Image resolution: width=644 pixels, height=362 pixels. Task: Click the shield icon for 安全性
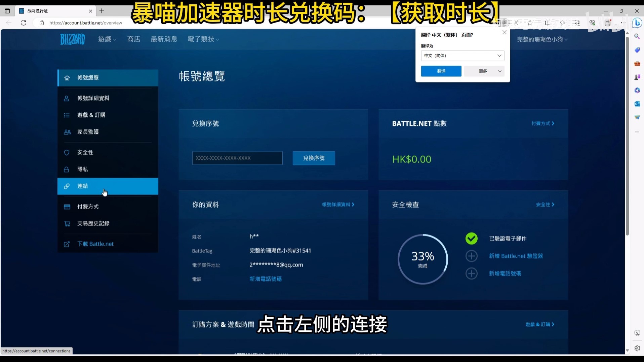coord(67,152)
